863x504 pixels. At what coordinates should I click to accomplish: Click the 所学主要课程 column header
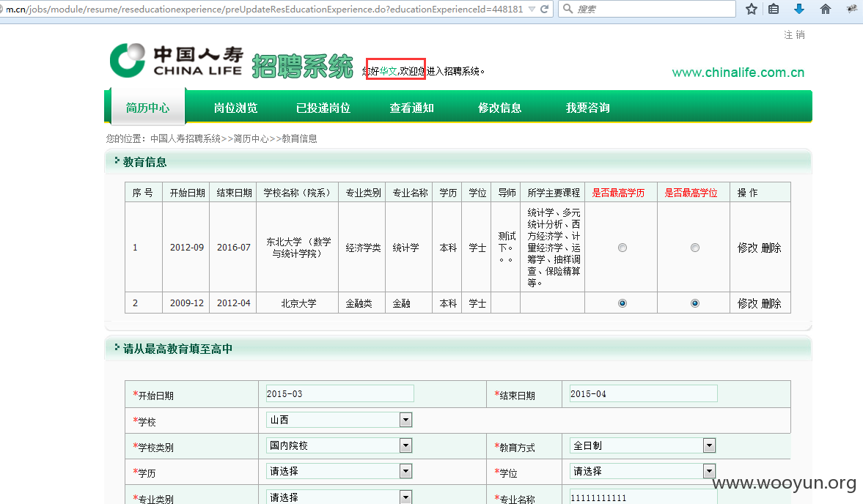[554, 193]
